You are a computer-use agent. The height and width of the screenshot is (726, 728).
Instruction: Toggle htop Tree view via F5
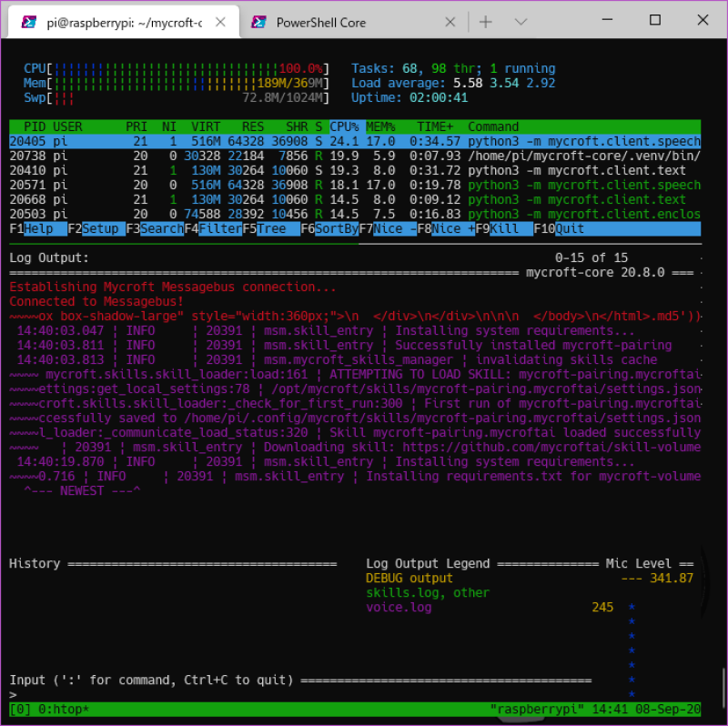271,229
